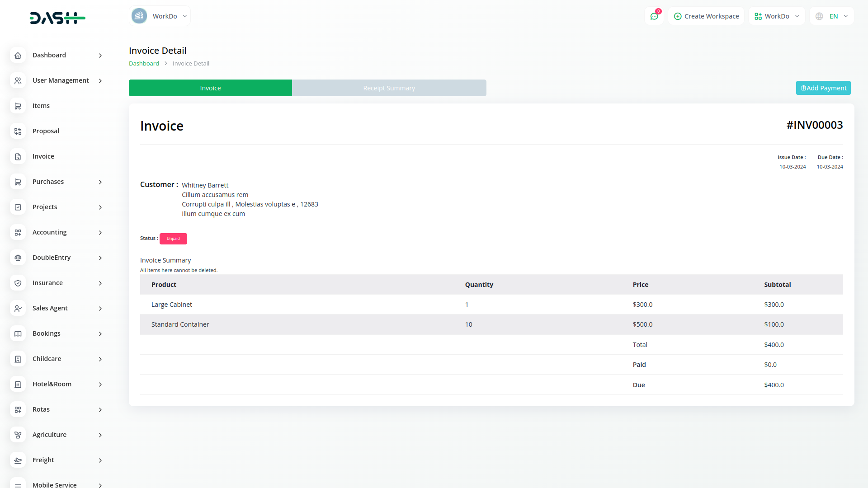
Task: Click the Proposal icon in sidebar
Action: click(x=18, y=131)
